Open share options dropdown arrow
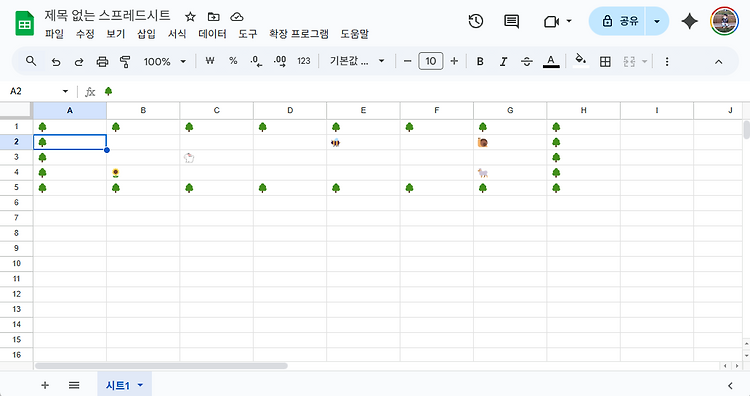Viewport: 750px width, 396px height. (657, 21)
